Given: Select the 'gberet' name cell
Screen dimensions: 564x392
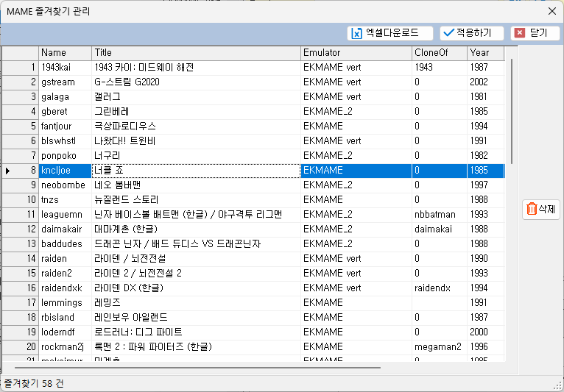Looking at the screenshot, I should click(x=65, y=112).
